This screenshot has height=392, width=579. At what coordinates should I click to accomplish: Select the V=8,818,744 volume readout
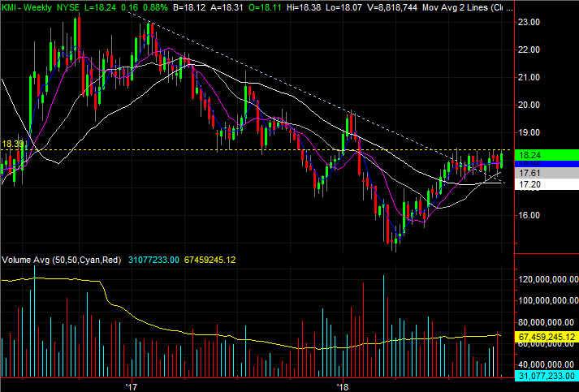click(x=392, y=7)
